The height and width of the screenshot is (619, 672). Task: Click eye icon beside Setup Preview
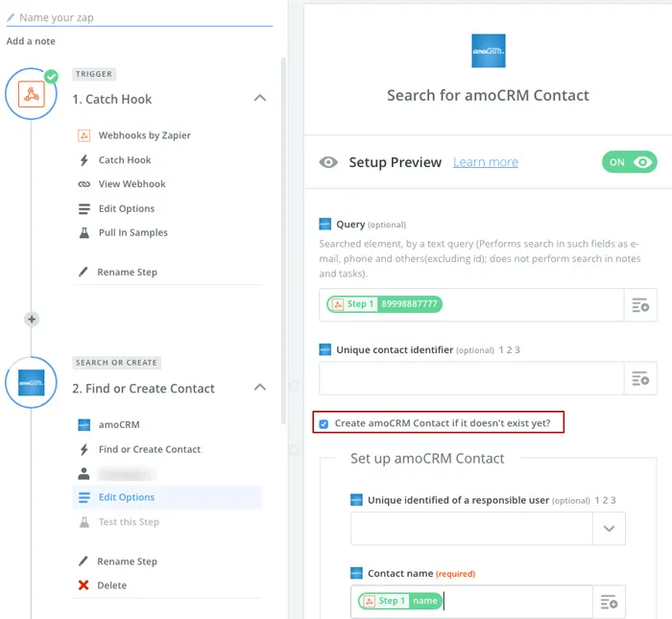328,162
